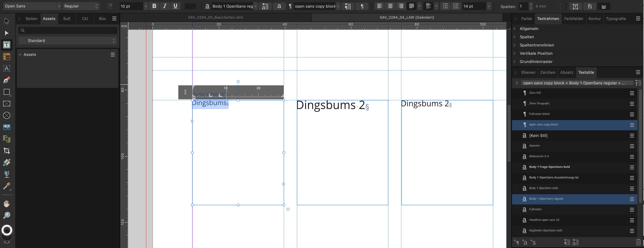The image size is (644, 248).
Task: Switch to the Farbe tab
Action: (526, 18)
